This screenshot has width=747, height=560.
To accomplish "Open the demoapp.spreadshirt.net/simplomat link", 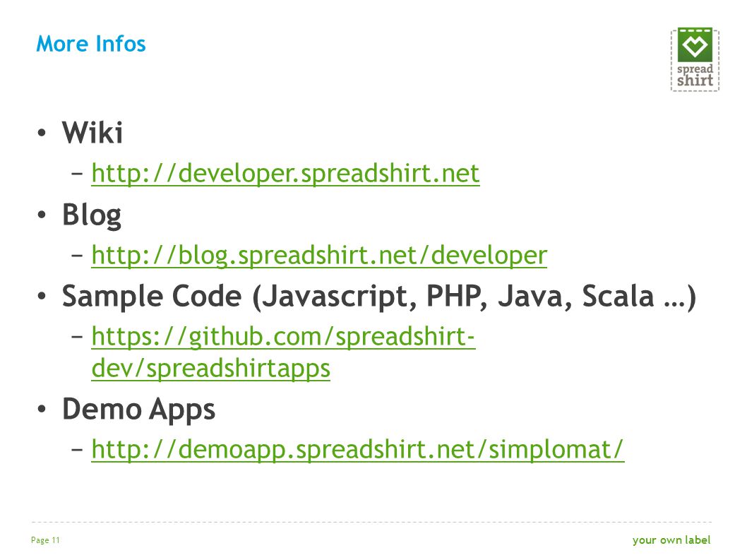I will [358, 449].
